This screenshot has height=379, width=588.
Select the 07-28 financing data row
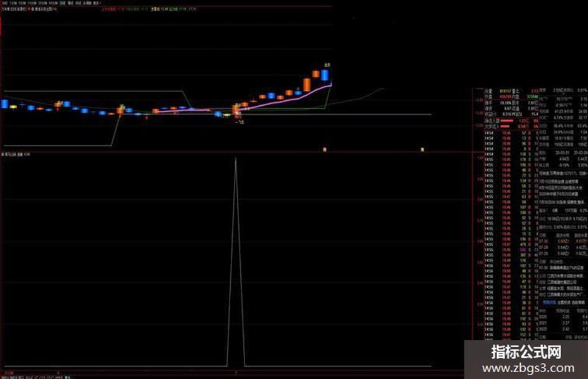tap(563, 254)
